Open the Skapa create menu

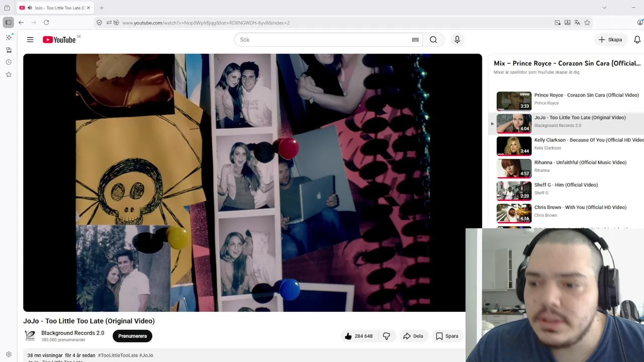point(610,40)
